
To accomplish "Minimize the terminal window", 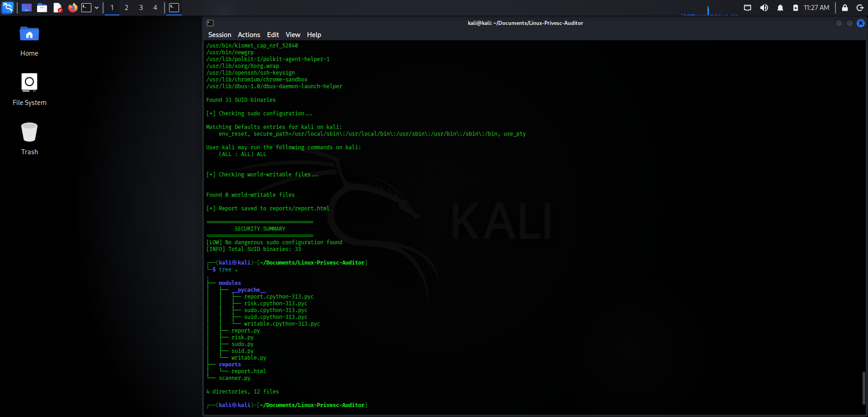I will 839,23.
